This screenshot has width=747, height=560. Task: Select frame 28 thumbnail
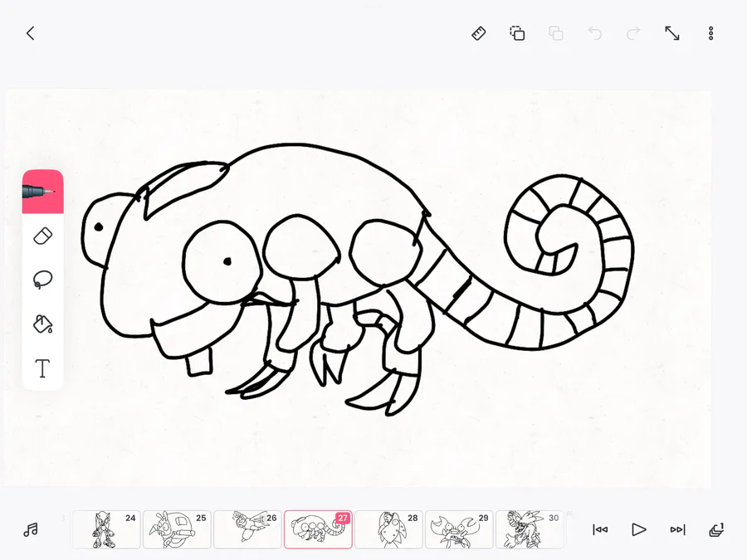[388, 529]
